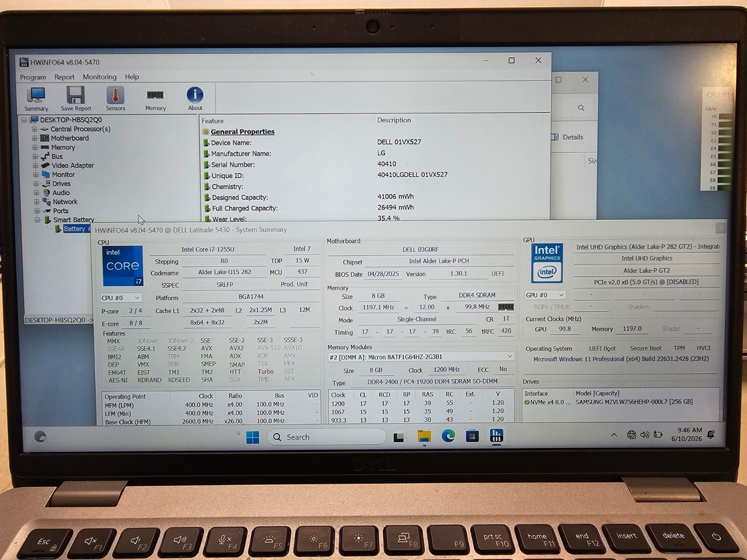
Task: Open the Monitoring menu
Action: 99,77
